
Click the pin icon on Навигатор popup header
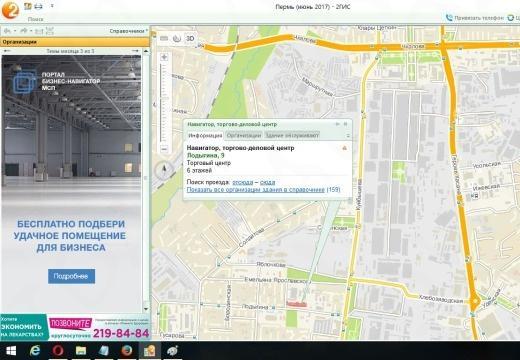pos(337,124)
